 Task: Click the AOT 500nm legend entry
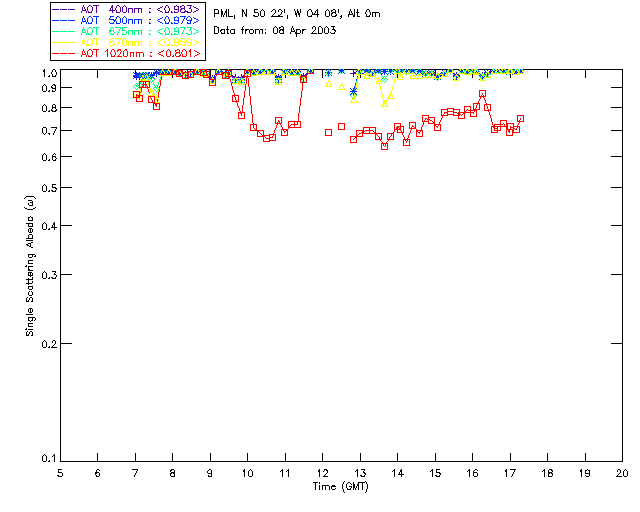click(127, 20)
